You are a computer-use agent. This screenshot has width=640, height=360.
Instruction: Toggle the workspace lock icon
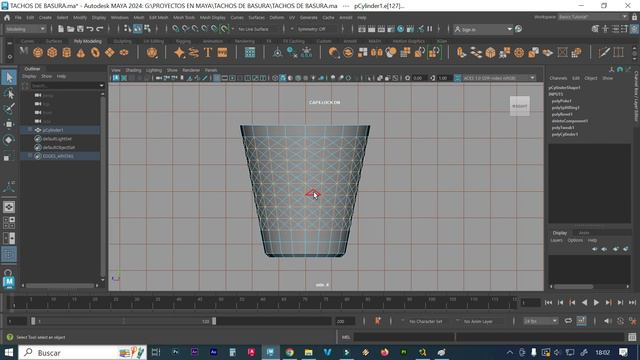point(634,17)
